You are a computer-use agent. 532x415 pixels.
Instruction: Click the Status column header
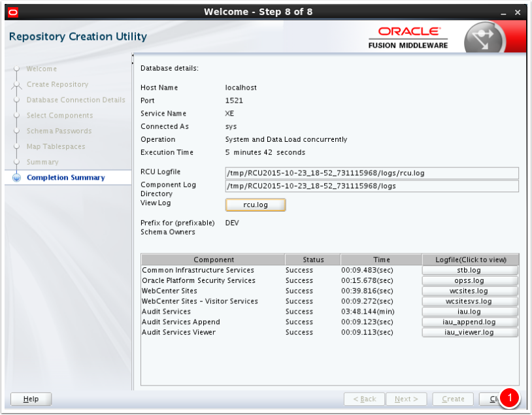[x=313, y=259]
